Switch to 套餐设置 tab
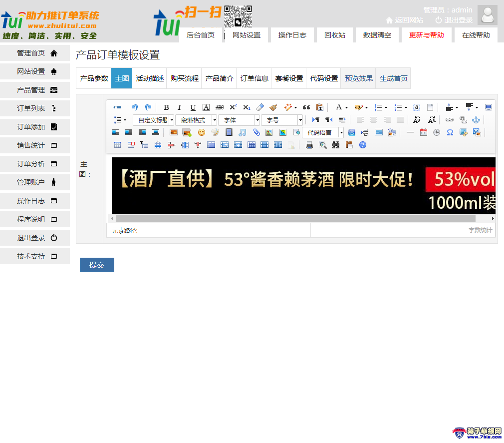 click(289, 78)
